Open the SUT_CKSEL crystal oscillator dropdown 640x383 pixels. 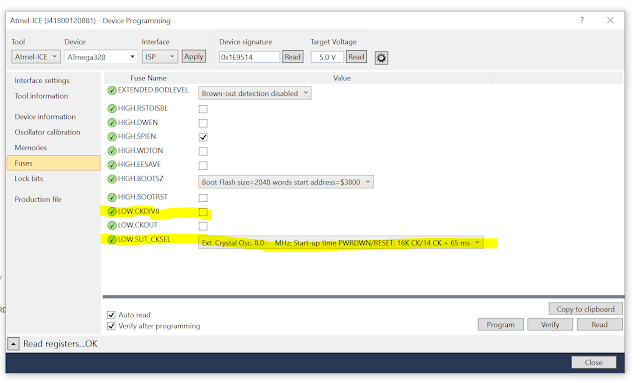pos(341,243)
